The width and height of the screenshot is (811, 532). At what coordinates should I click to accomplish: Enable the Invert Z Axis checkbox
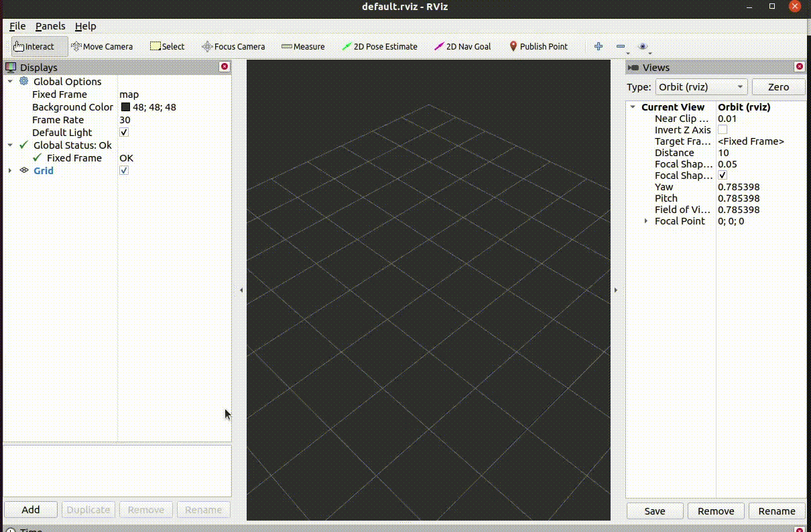point(723,129)
